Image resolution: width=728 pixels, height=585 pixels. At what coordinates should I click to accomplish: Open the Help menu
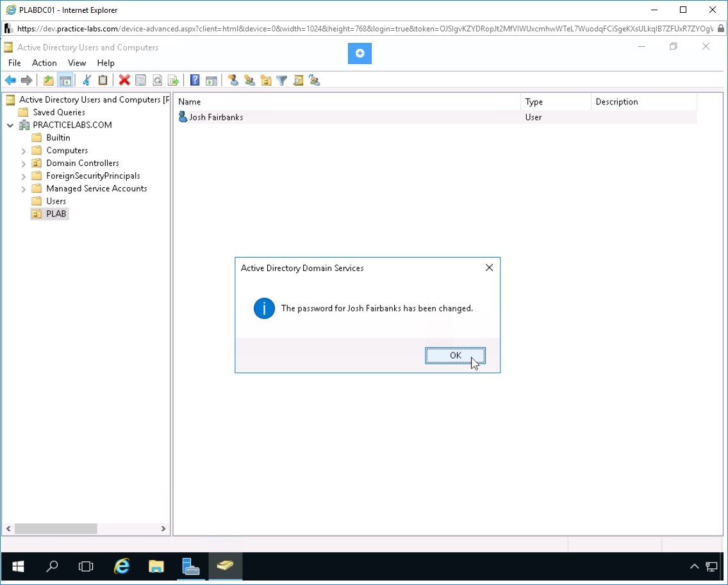point(105,63)
